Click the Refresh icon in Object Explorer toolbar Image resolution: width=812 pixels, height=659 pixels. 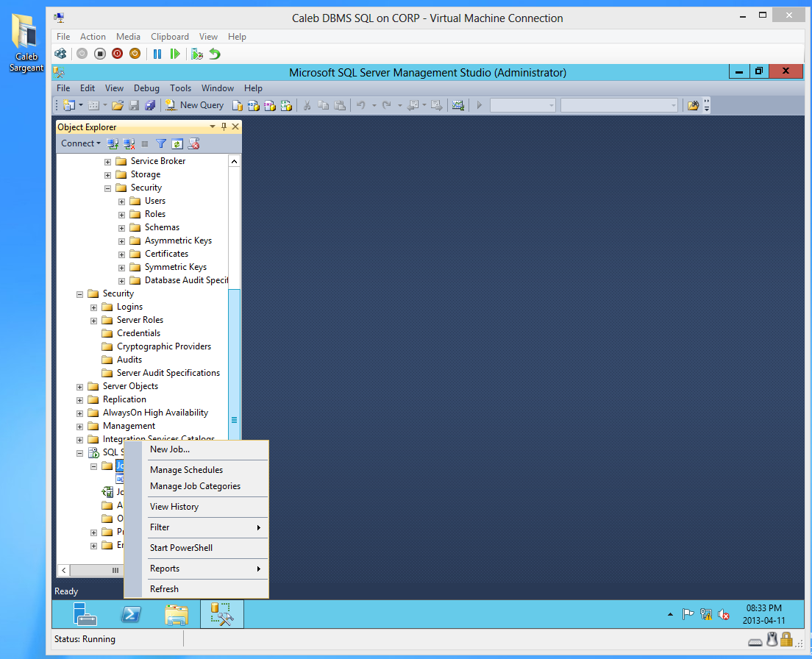click(x=177, y=143)
